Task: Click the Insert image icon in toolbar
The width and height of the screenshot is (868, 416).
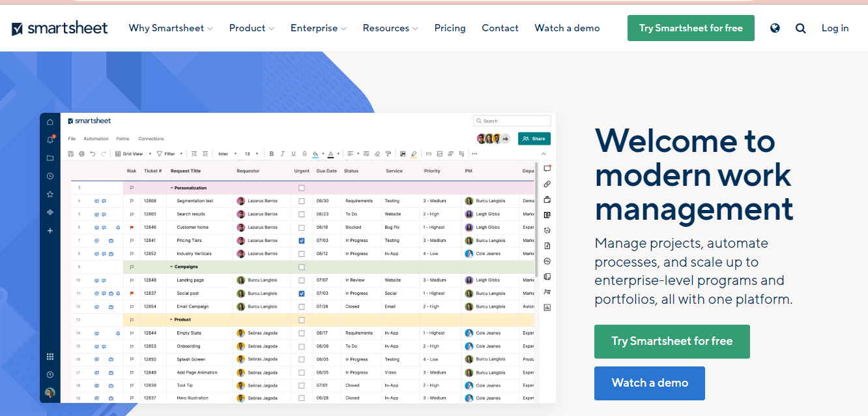Action: click(440, 154)
